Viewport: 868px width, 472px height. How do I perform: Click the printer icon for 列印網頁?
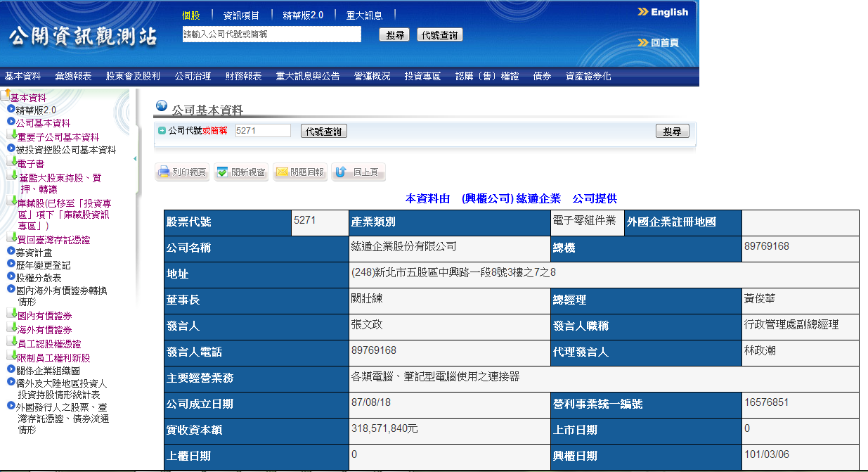[164, 172]
